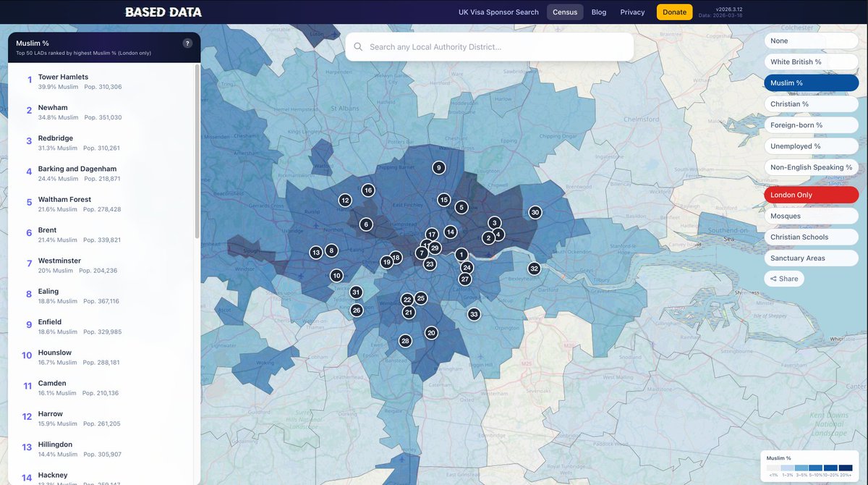The image size is (868, 485).
Task: Click map marker number 12
Action: [345, 201]
